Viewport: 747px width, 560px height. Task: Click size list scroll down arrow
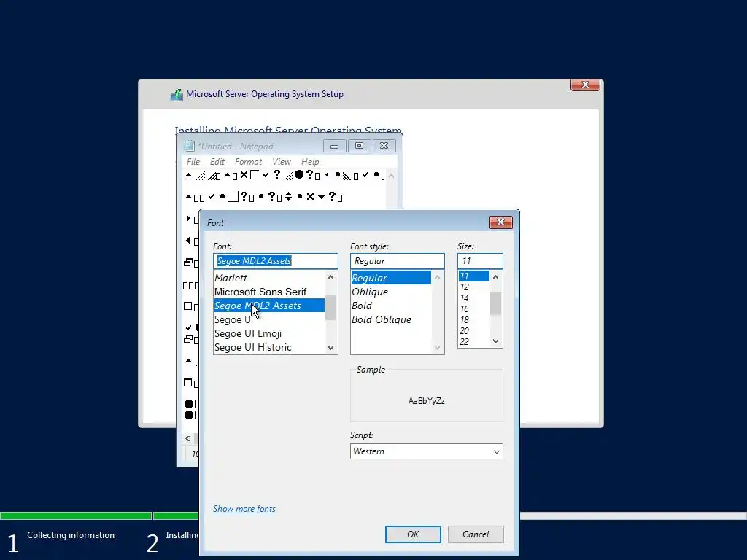coord(496,341)
